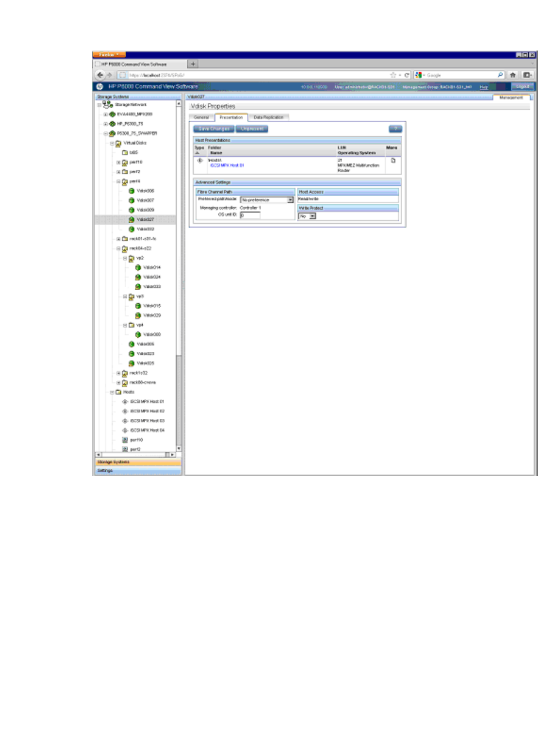
Task: Switch to the General tab
Action: pyautogui.click(x=201, y=117)
